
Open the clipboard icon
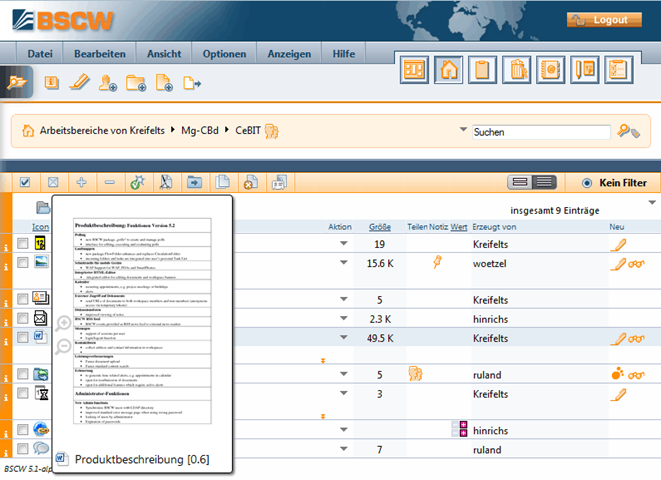point(482,70)
